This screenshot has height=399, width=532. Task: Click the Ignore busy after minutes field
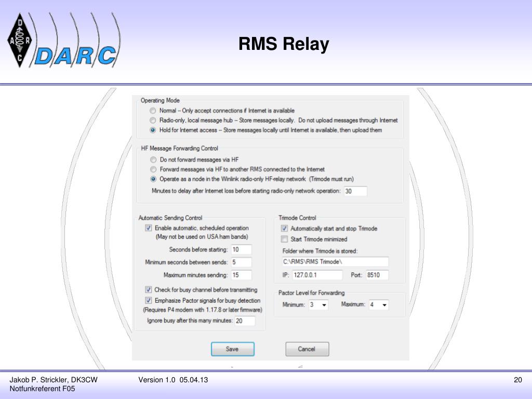(245, 321)
